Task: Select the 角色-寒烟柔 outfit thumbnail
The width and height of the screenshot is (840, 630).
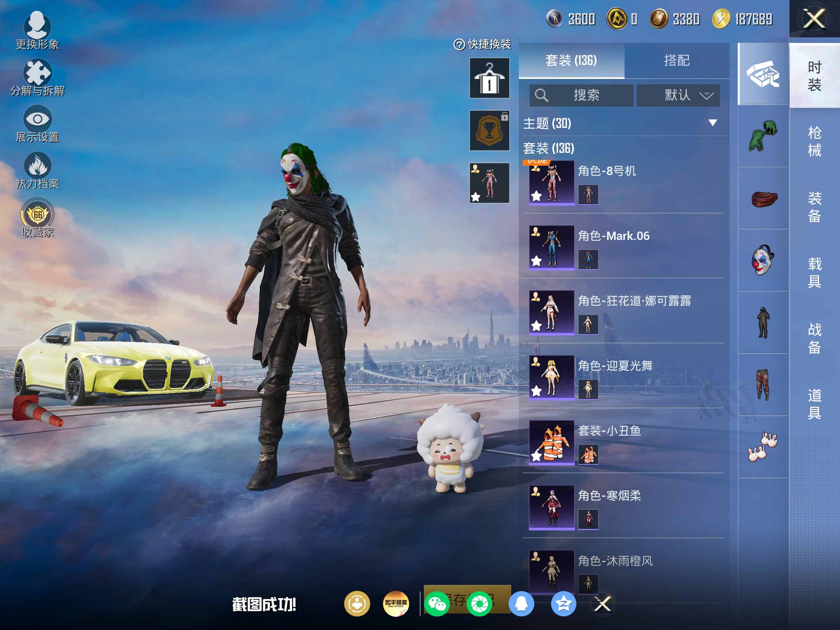Action: coord(551,507)
